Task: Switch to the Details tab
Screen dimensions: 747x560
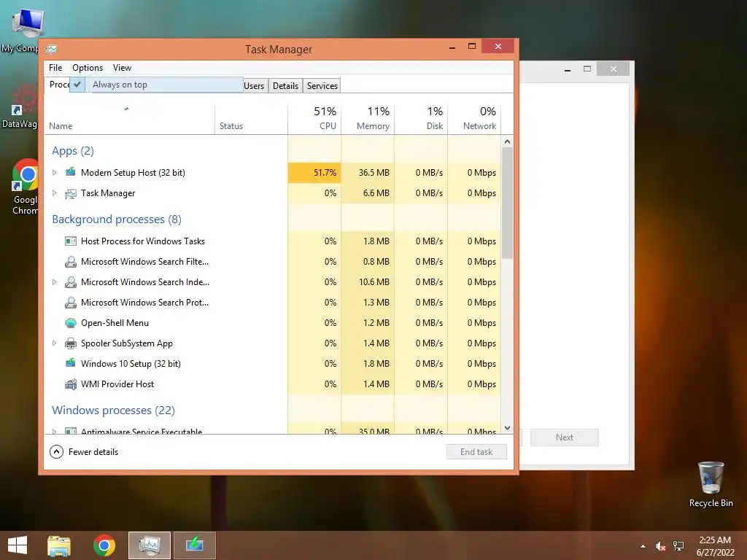Action: pos(285,86)
